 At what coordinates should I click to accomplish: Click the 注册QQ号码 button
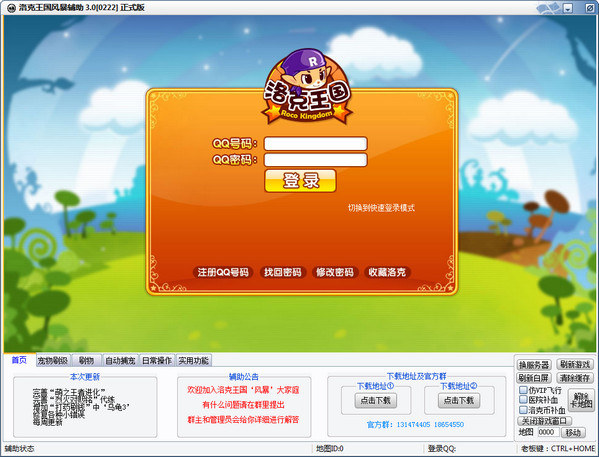click(x=223, y=272)
